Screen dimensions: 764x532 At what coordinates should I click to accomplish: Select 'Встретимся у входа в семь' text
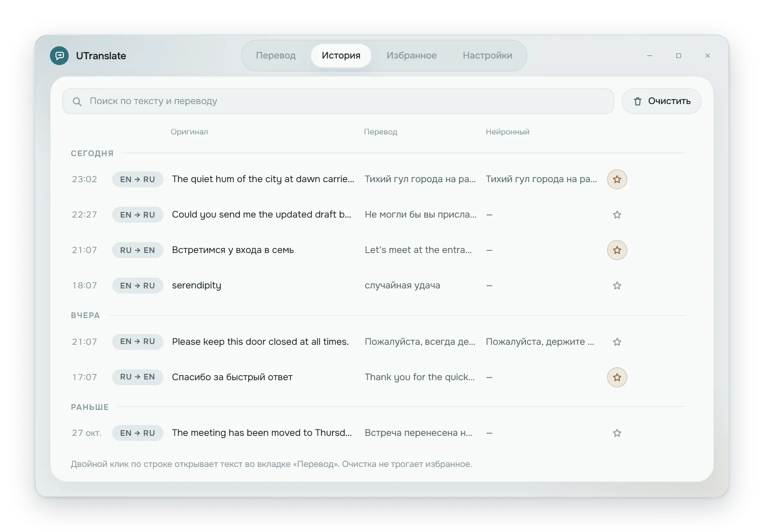tap(233, 250)
